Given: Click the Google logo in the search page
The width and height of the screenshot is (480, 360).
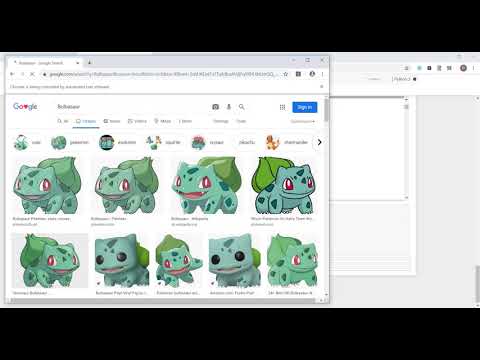Looking at the screenshot, I should pos(25,107).
